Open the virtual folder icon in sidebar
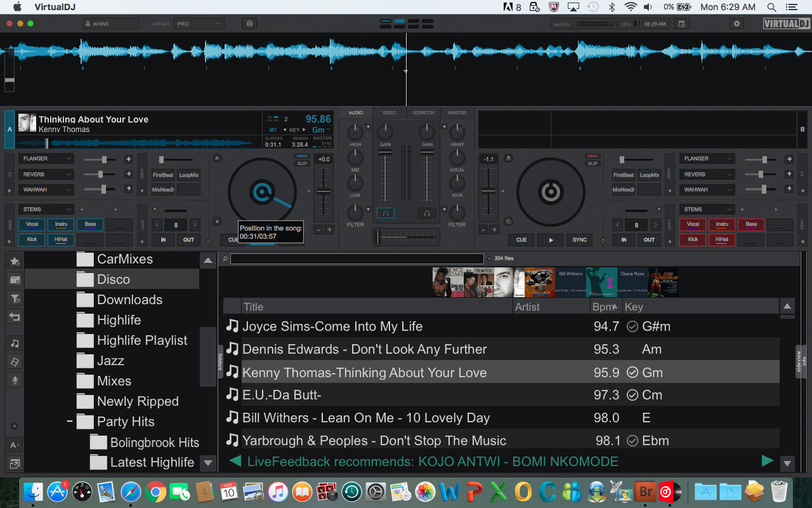812x508 pixels. (x=15, y=279)
